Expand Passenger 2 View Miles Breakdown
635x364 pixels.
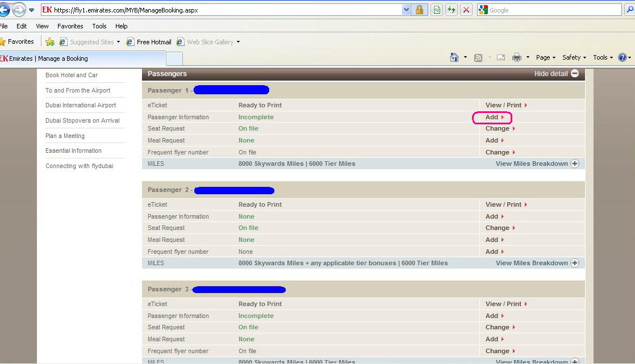(x=537, y=263)
